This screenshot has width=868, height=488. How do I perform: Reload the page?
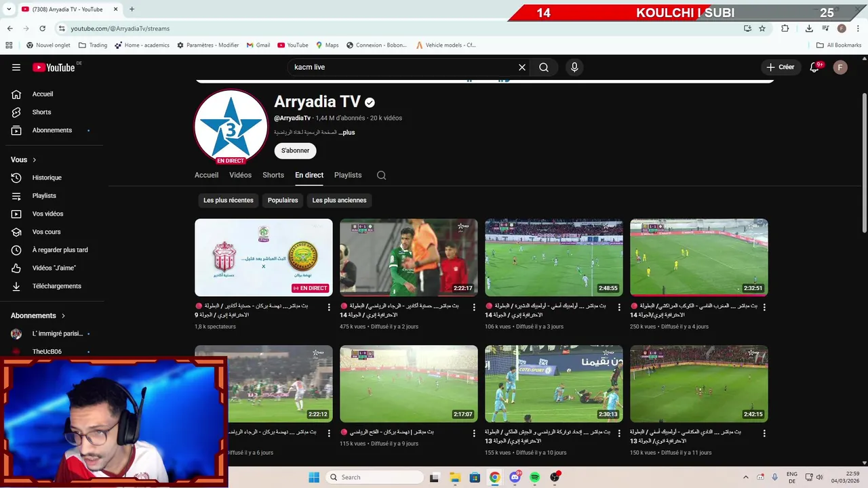click(x=42, y=28)
